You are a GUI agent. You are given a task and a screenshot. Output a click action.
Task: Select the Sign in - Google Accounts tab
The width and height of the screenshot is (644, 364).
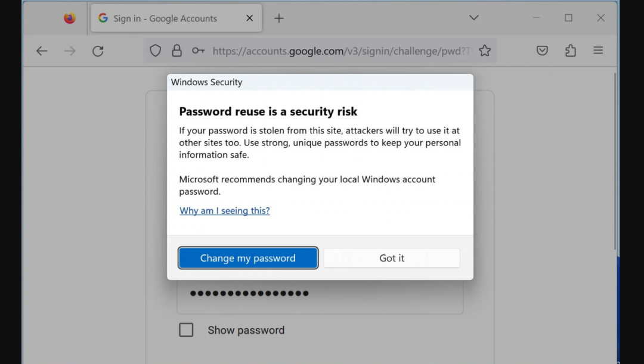[166, 18]
